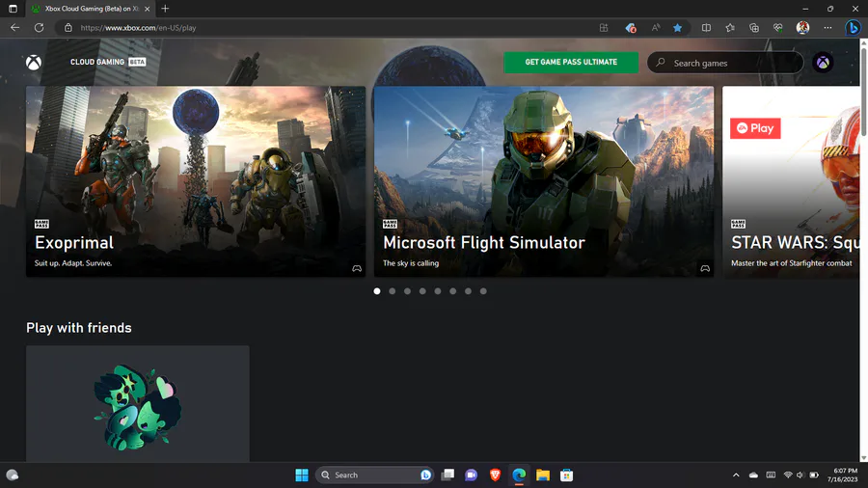Open the Play with friends tile
This screenshot has width=868, height=488.
pyautogui.click(x=138, y=404)
